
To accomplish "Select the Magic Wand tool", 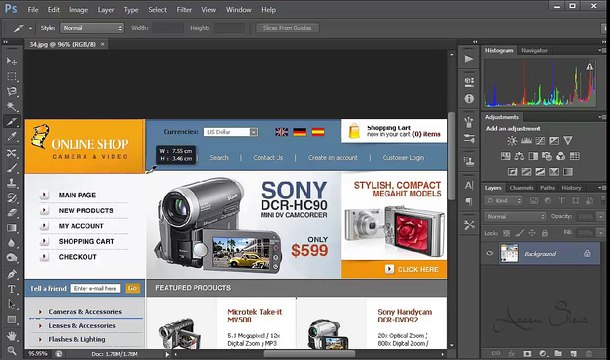I will pyautogui.click(x=12, y=107).
